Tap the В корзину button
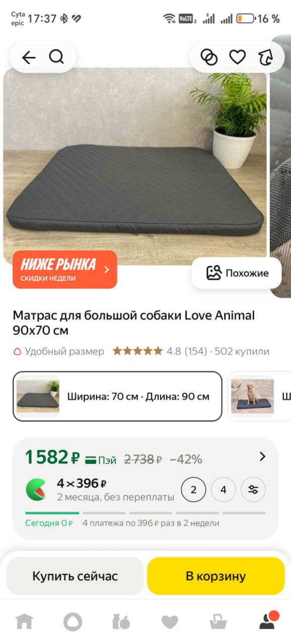 [x=216, y=576]
